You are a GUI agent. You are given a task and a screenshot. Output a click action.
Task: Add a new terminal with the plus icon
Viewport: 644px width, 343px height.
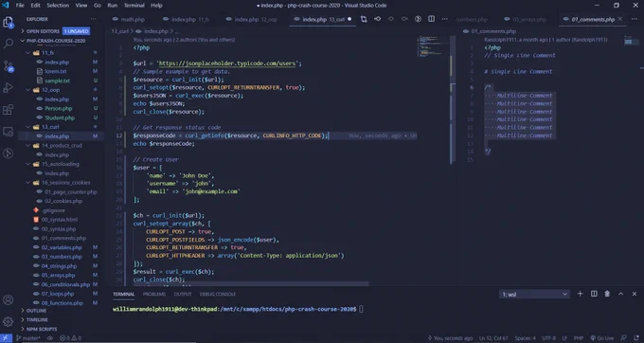pos(580,294)
